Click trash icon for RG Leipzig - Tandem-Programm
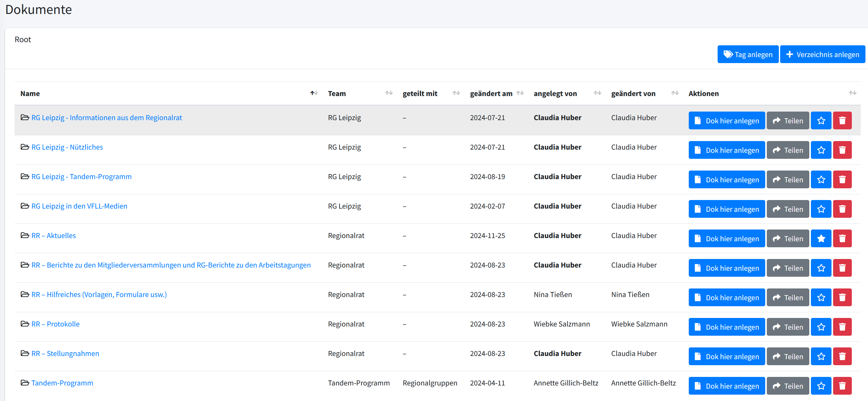Viewport: 868px width, 401px height. [x=842, y=179]
